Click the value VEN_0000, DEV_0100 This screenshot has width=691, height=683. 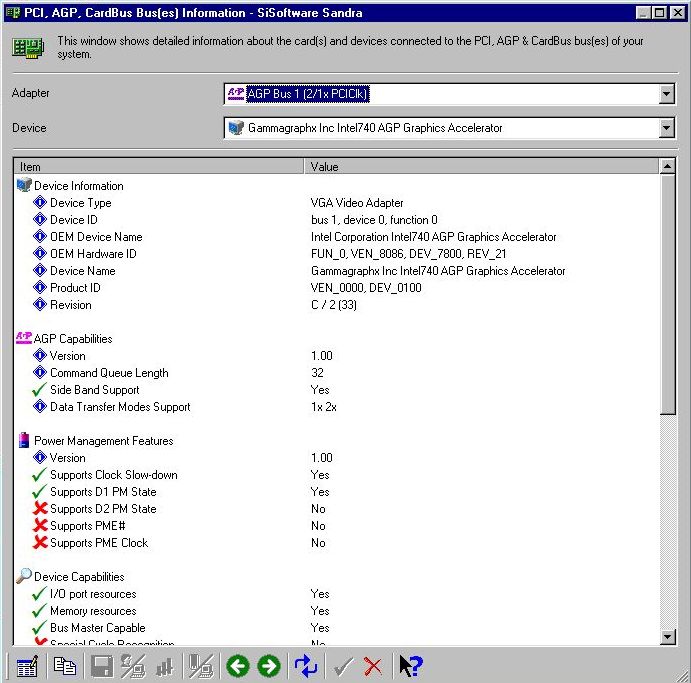pyautogui.click(x=366, y=288)
